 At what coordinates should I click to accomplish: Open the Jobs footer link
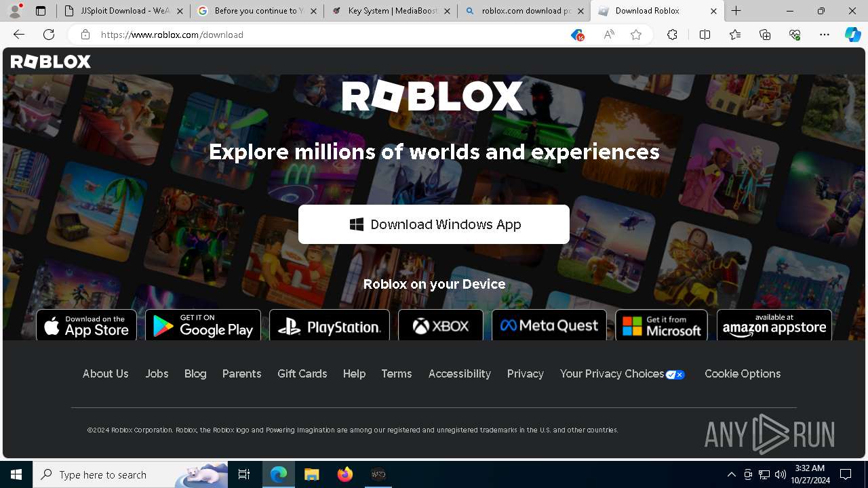click(x=157, y=374)
